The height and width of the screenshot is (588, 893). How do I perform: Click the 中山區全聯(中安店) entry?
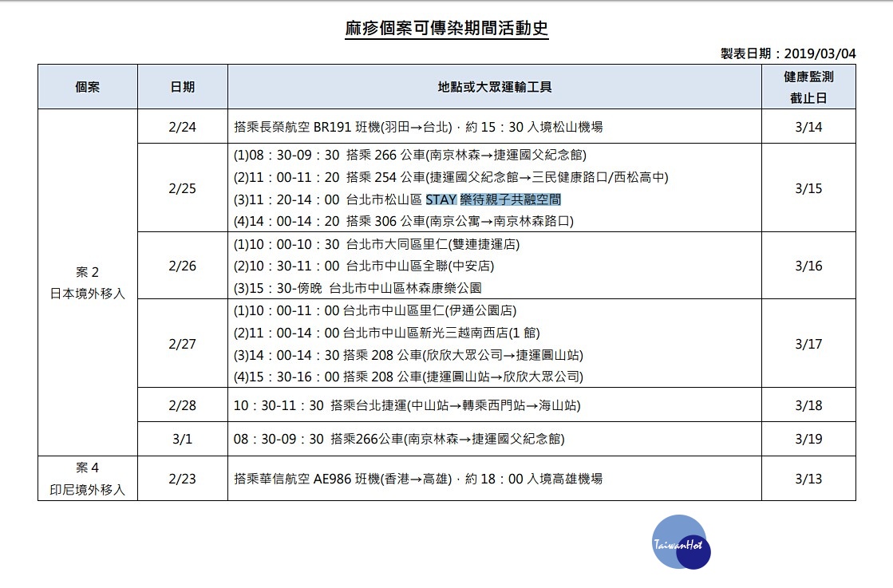coord(363,266)
